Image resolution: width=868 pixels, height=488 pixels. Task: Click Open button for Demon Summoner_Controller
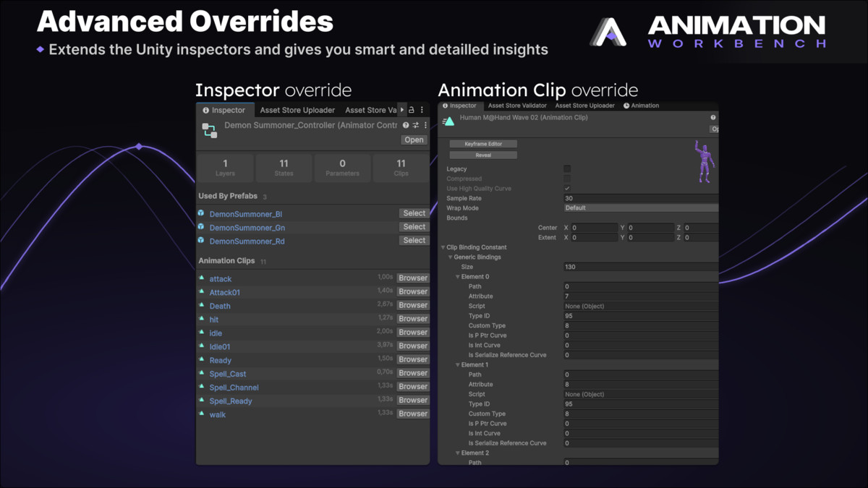click(x=414, y=140)
